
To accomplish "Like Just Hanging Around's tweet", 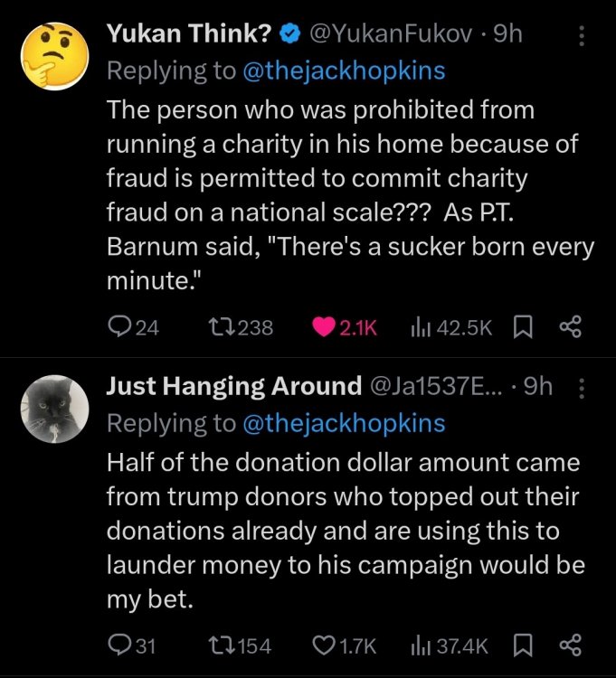I will point(324,645).
